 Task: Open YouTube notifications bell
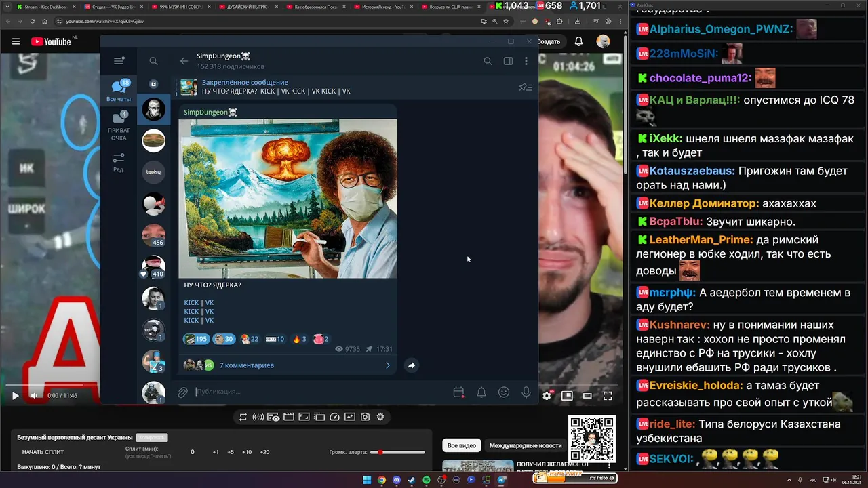click(x=578, y=41)
